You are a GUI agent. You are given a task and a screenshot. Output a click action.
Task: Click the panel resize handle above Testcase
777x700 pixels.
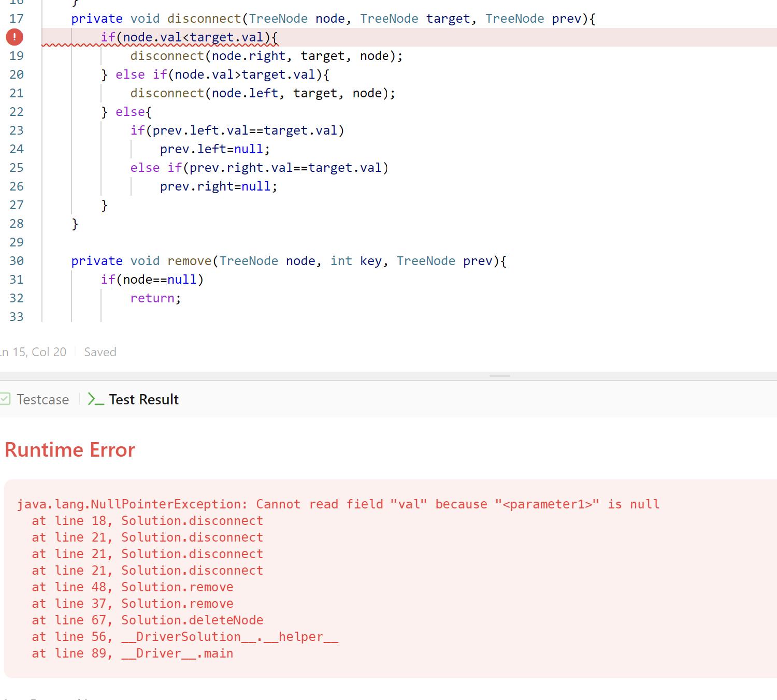tap(500, 376)
